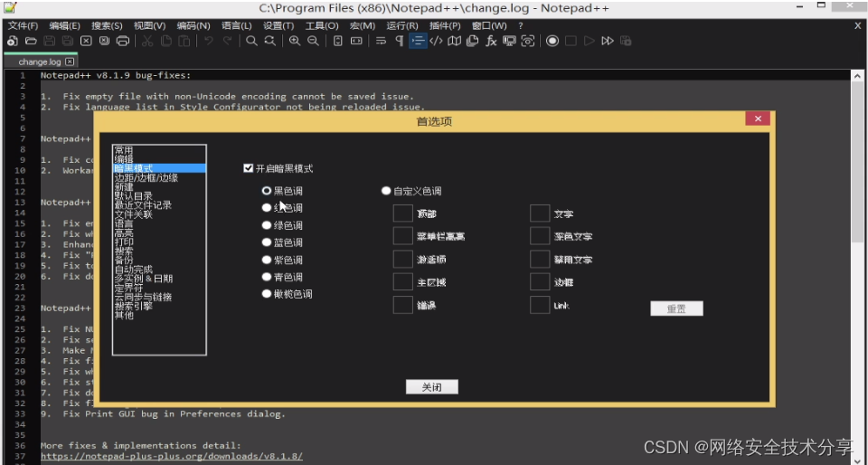The width and height of the screenshot is (868, 465).
Task: Select 搜索引擎 in the preferences list
Action: point(159,306)
